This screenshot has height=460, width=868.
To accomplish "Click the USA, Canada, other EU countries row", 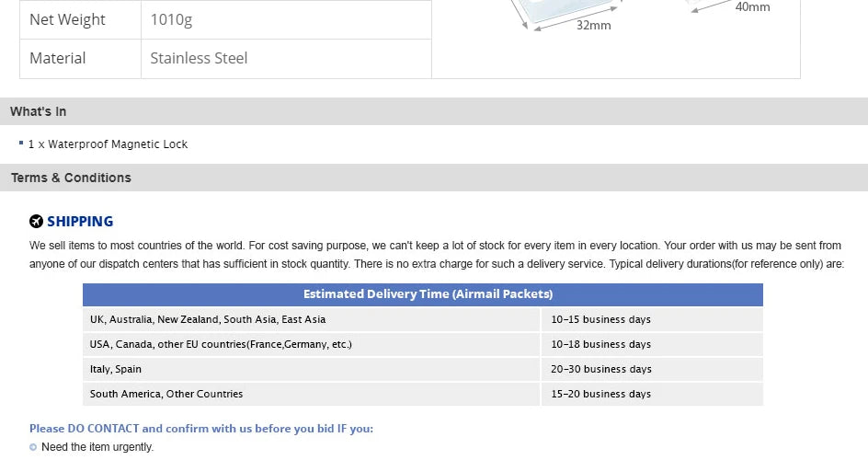I will 423,344.
